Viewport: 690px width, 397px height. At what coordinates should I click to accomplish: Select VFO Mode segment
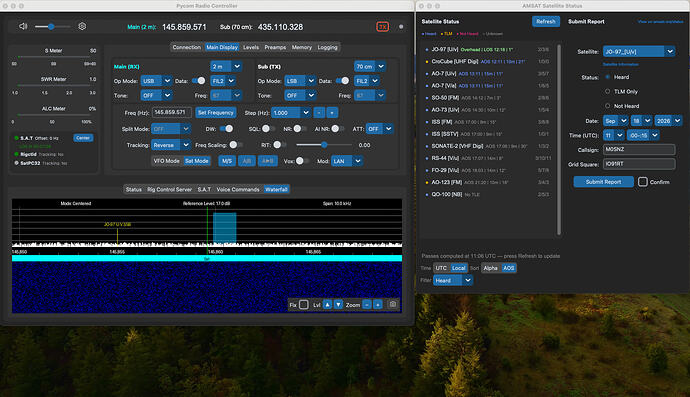166,161
